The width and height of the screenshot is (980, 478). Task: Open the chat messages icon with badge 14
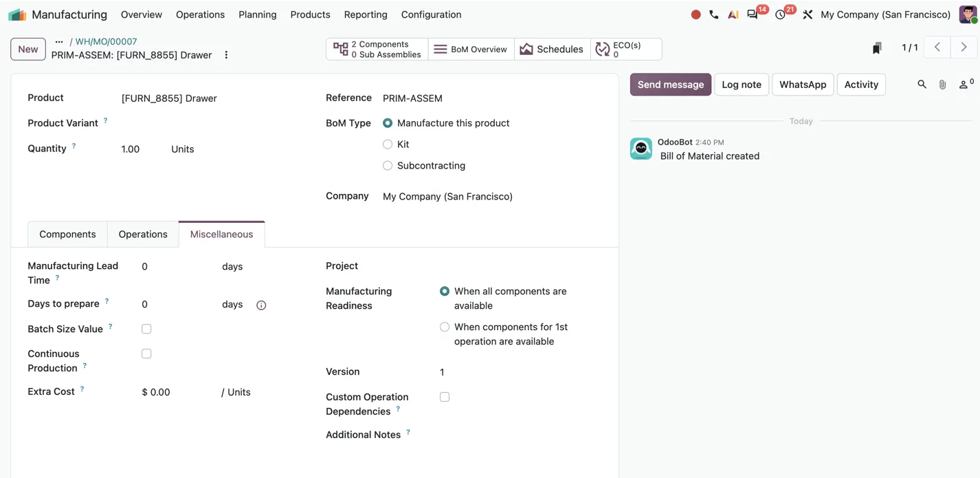[753, 14]
